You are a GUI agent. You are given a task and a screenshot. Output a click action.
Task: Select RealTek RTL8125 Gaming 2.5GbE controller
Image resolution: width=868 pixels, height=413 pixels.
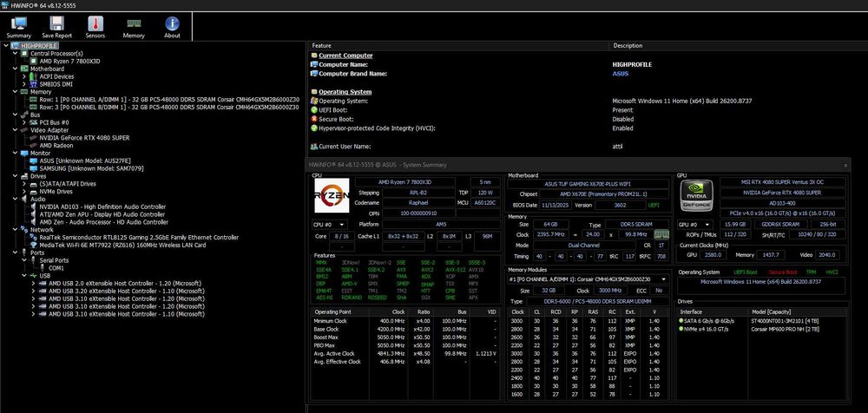139,237
